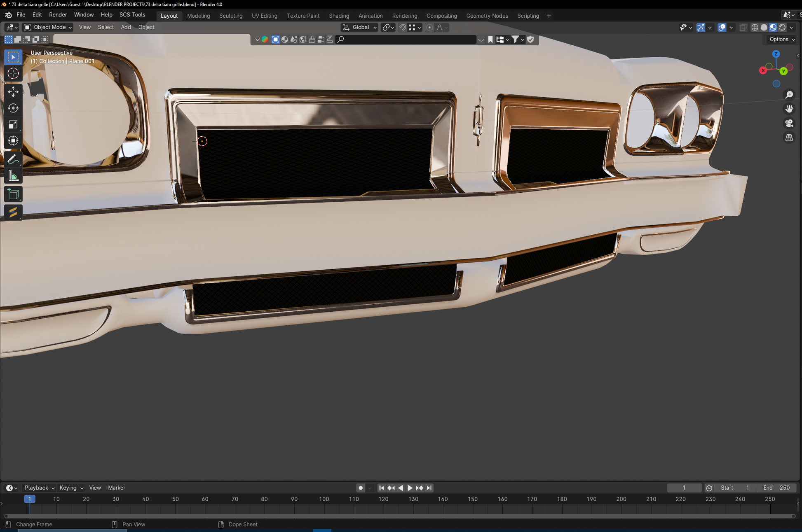Click the End frame 250 field

[776, 488]
